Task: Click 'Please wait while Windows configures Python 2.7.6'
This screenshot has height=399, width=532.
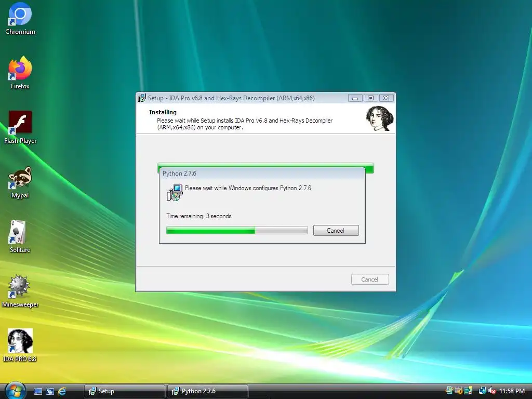Action: (248, 188)
